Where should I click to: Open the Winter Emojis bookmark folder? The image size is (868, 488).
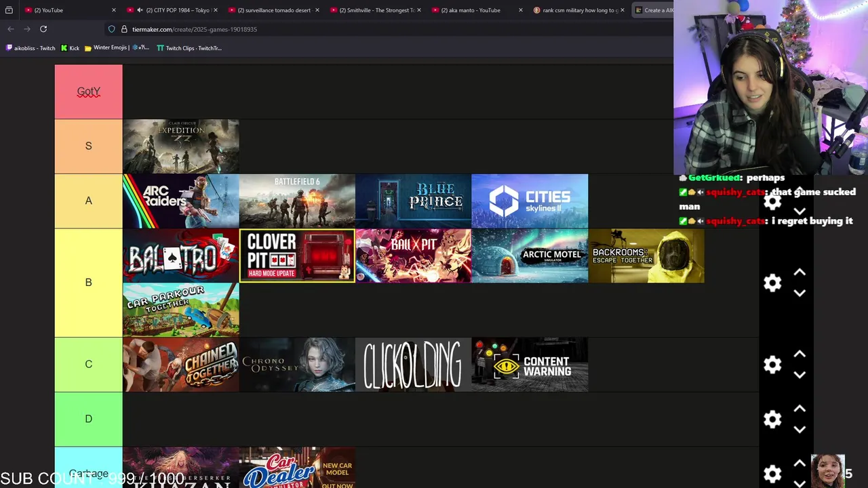coord(117,48)
